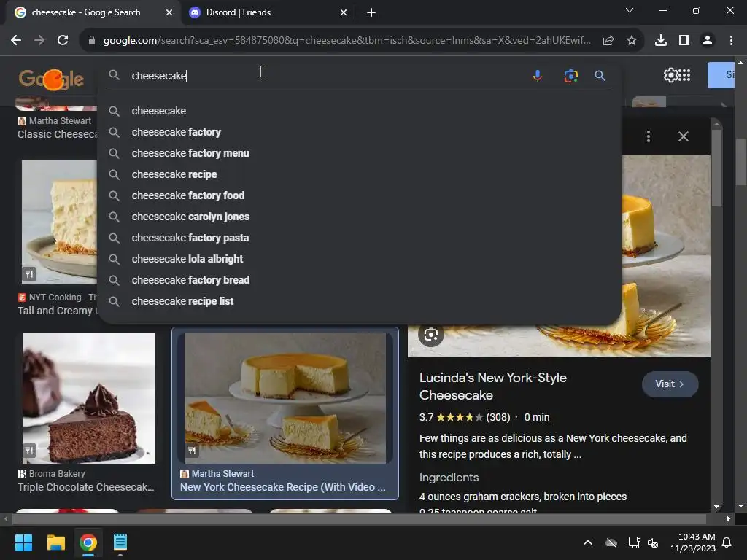Open Triple Chocolate Cheesecake thumbnail
747x560 pixels.
[88, 398]
